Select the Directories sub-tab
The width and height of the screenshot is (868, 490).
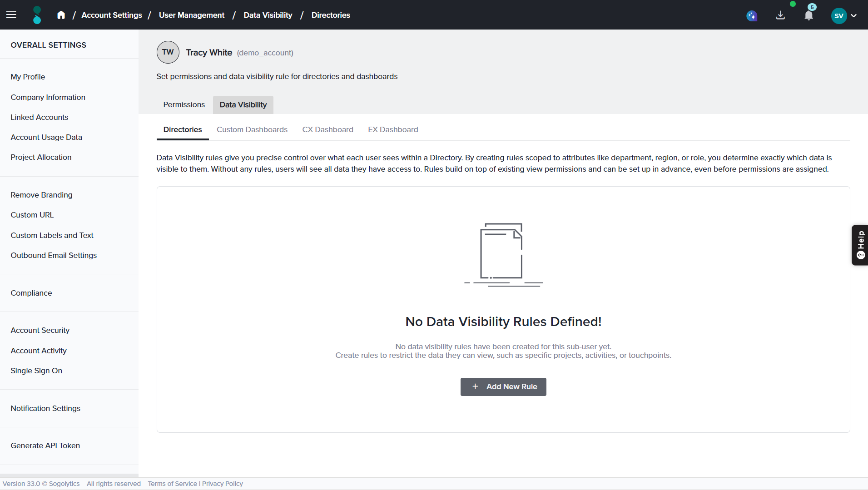(x=183, y=130)
